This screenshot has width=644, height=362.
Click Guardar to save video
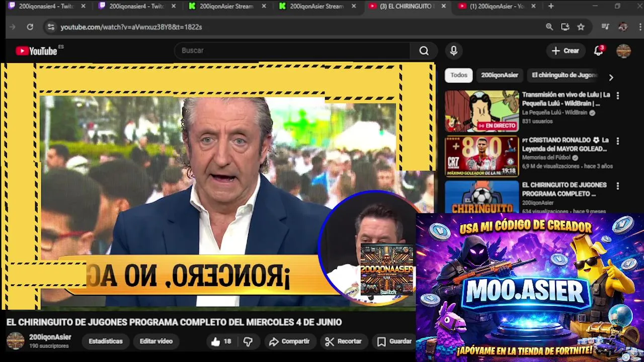tap(394, 341)
